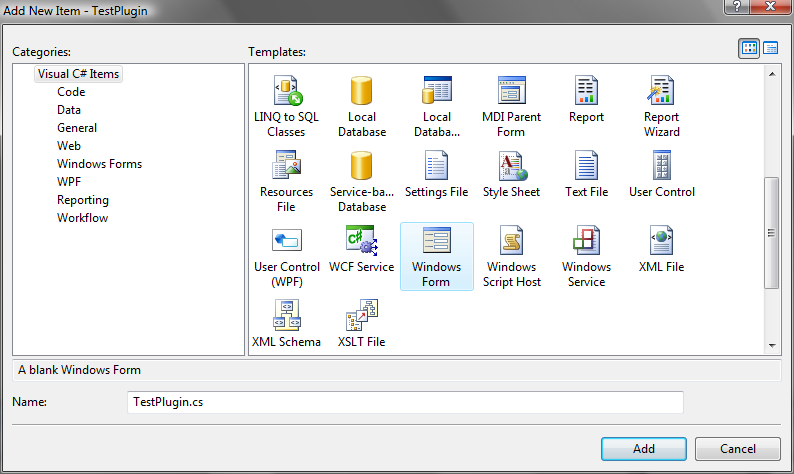The height and width of the screenshot is (474, 794).
Task: Select the Windows Script Host template
Action: pyautogui.click(x=511, y=257)
